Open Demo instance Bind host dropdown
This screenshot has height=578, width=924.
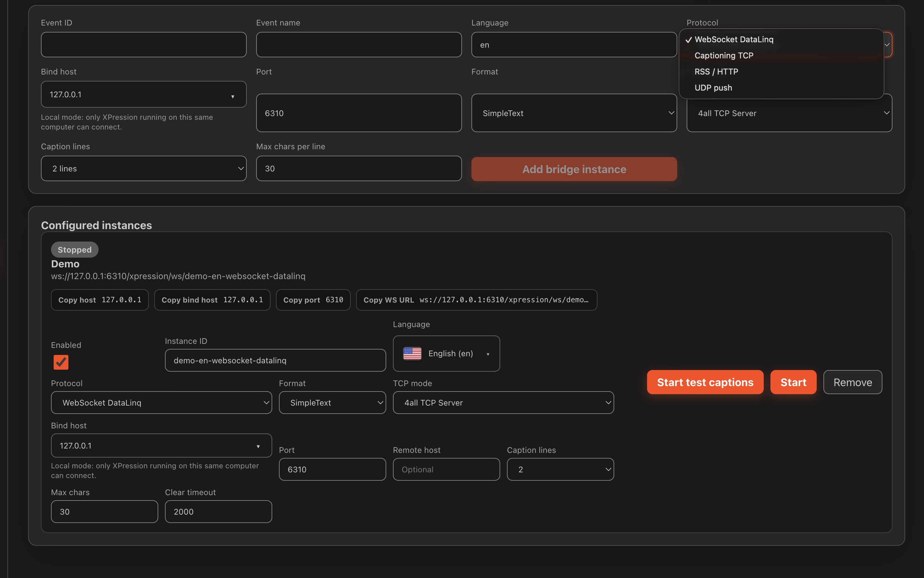point(161,446)
